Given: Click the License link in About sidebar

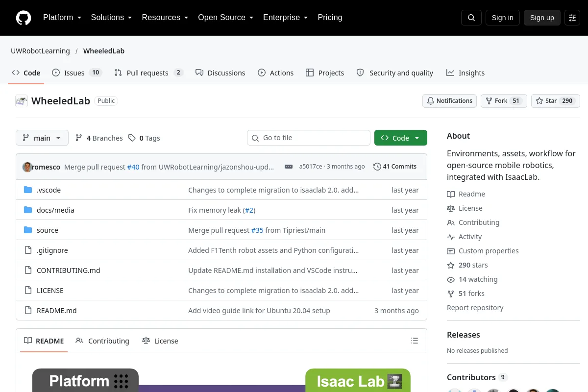Looking at the screenshot, I should point(465,208).
